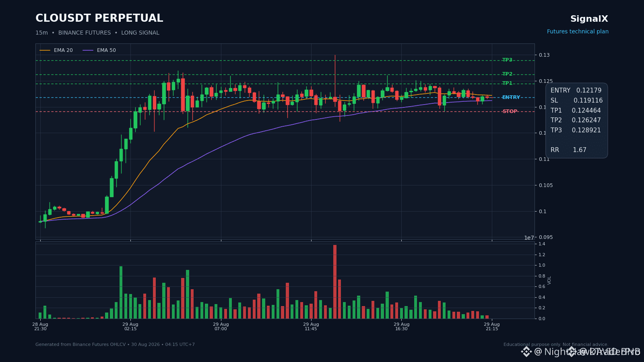Click the Educational purpose only disclaimer text
Screen dimensions: 644x362
click(x=556, y=345)
